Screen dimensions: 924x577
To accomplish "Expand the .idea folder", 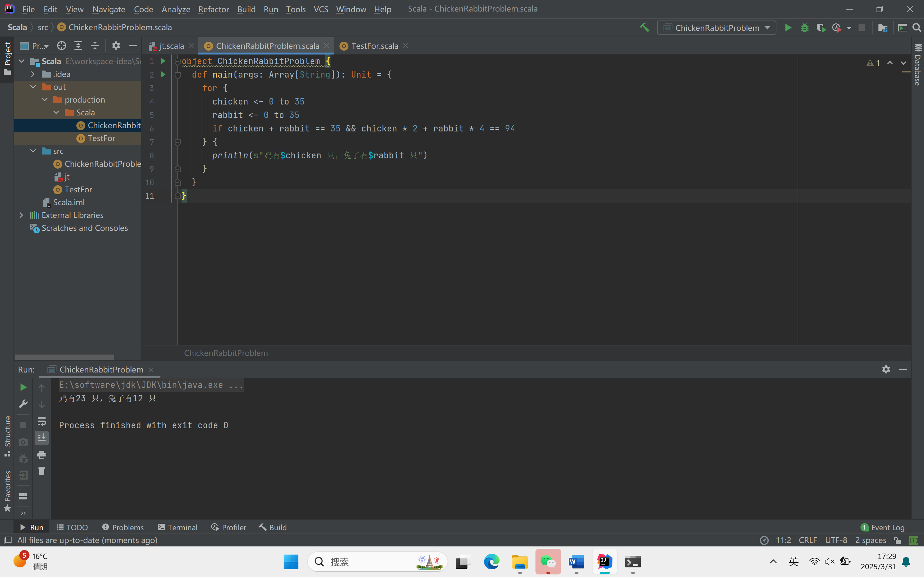I will 33,74.
